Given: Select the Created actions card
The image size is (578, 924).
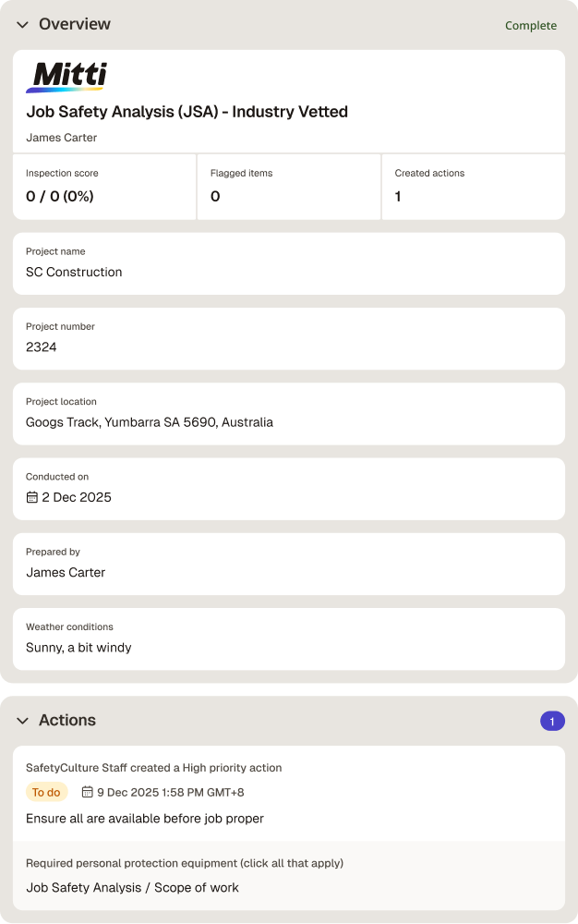Looking at the screenshot, I should [x=474, y=187].
